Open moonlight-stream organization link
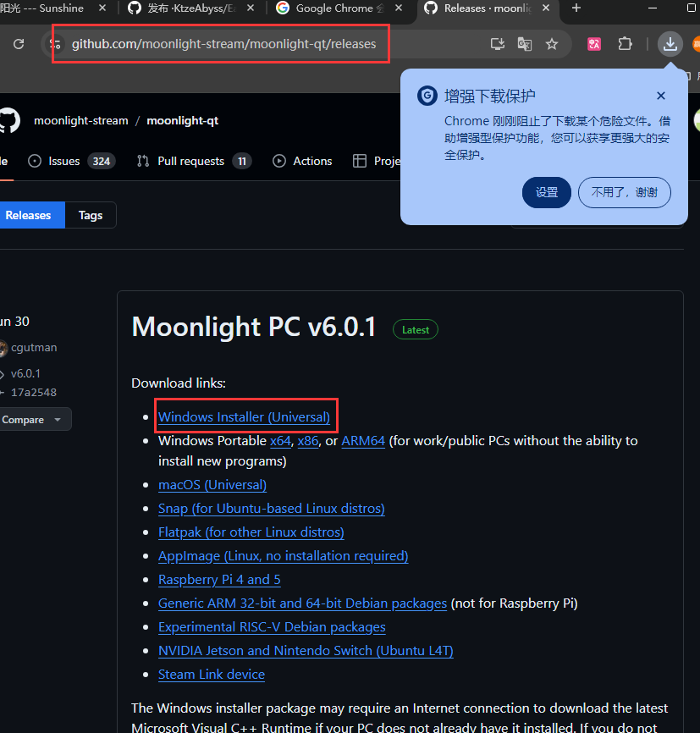Viewport: 700px width, 733px height. pos(81,120)
